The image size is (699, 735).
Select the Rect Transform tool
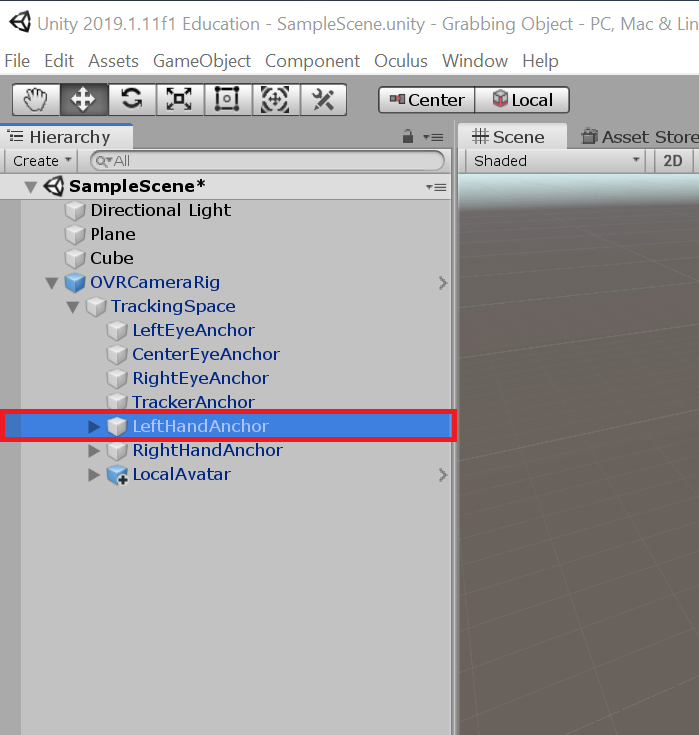pos(227,99)
